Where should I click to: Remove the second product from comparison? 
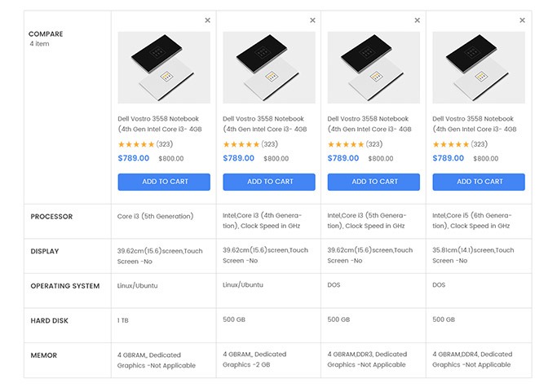coord(312,20)
